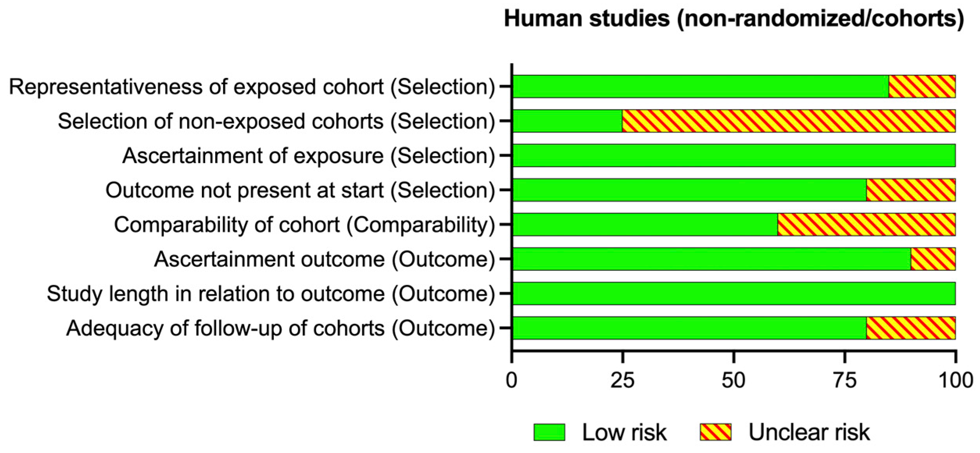Click the green Low risk legend swatch

pyautogui.click(x=549, y=432)
